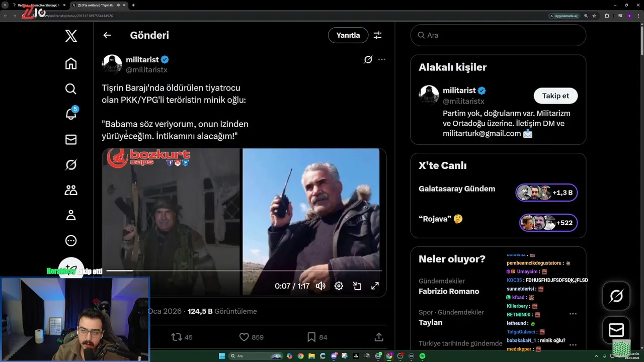Follow militarist with Takip et button
This screenshot has width=644, height=362.
point(555,96)
